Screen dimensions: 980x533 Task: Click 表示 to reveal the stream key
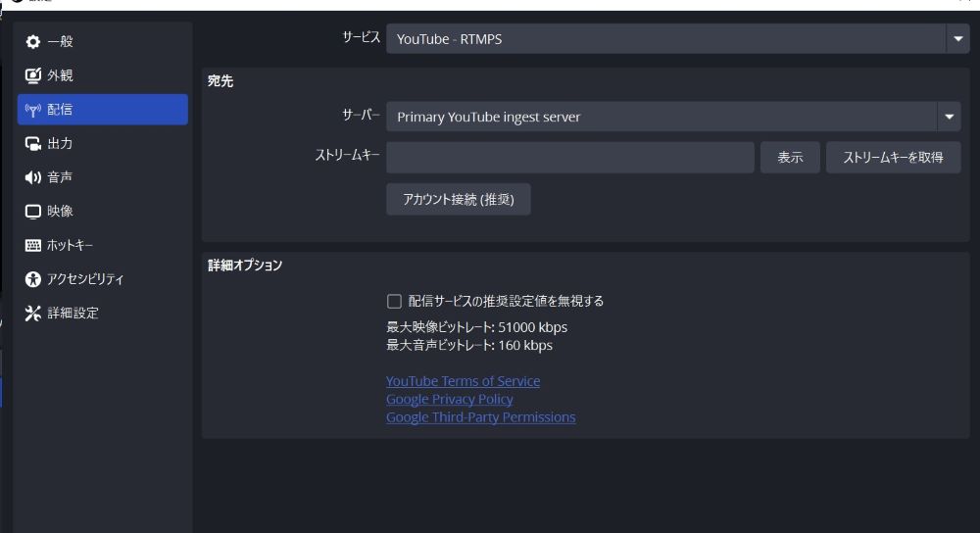[790, 158]
